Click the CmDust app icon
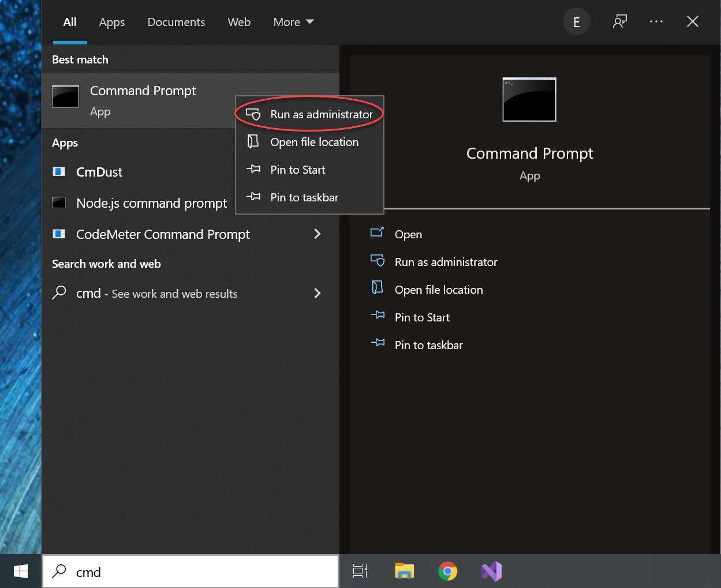The height and width of the screenshot is (588, 721). [59, 171]
